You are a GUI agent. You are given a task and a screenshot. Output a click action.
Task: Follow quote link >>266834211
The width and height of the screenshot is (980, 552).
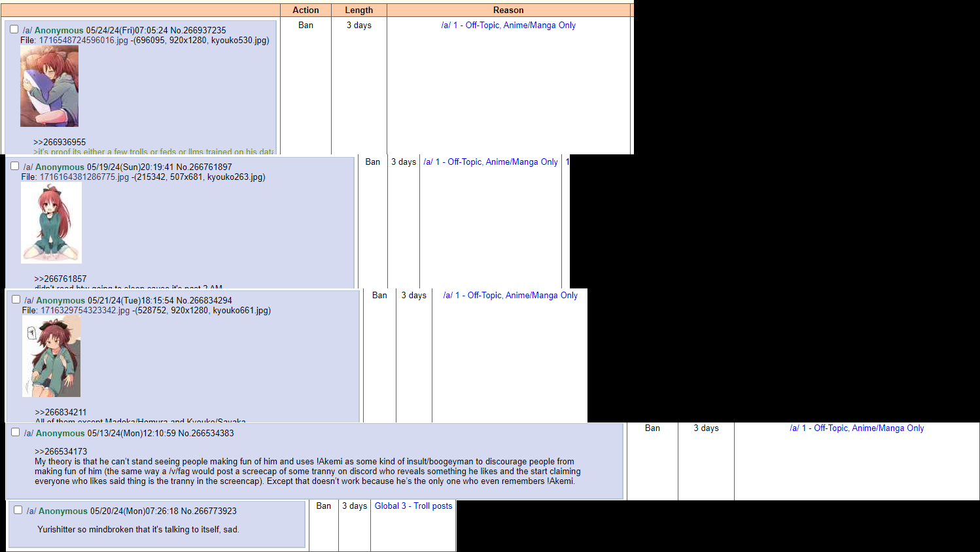(61, 413)
